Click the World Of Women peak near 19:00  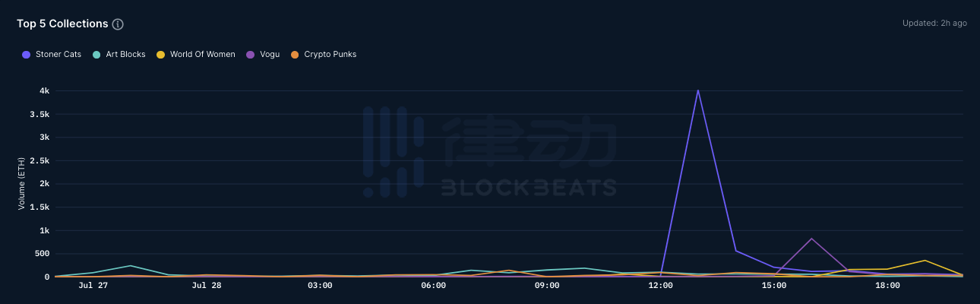click(x=925, y=261)
